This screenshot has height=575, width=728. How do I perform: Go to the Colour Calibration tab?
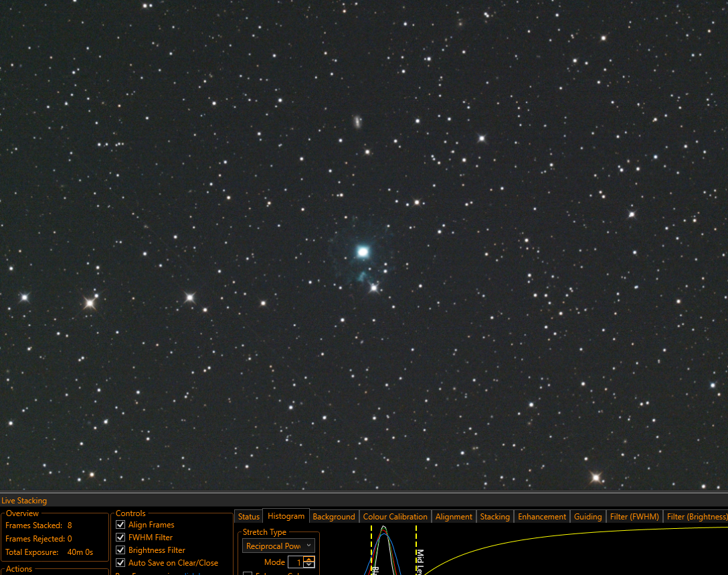395,517
